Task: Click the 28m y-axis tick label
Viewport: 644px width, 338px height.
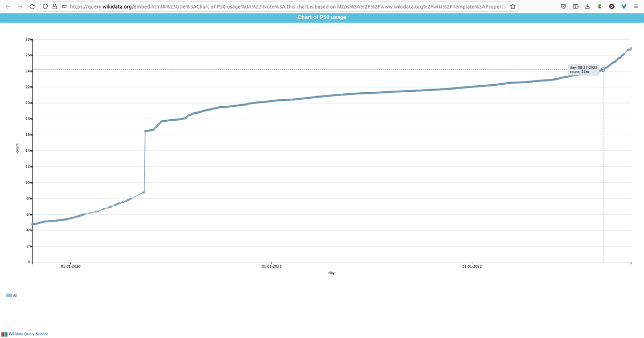Action: [28, 40]
